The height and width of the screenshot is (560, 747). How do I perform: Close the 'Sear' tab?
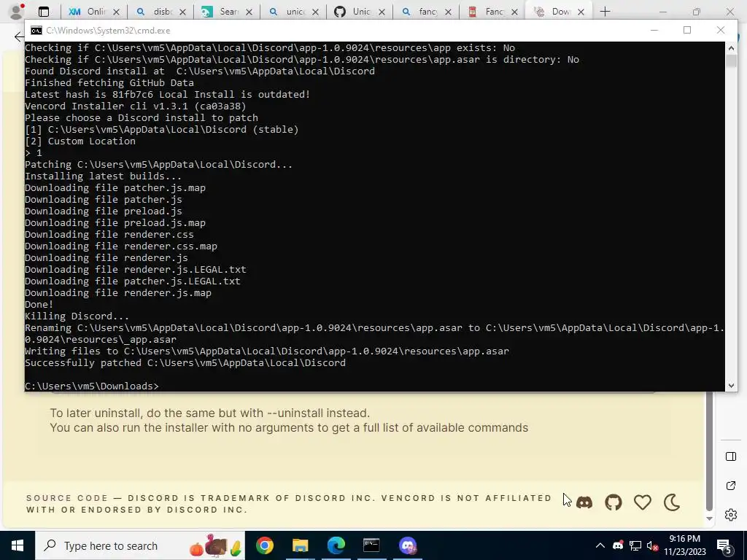pyautogui.click(x=249, y=12)
